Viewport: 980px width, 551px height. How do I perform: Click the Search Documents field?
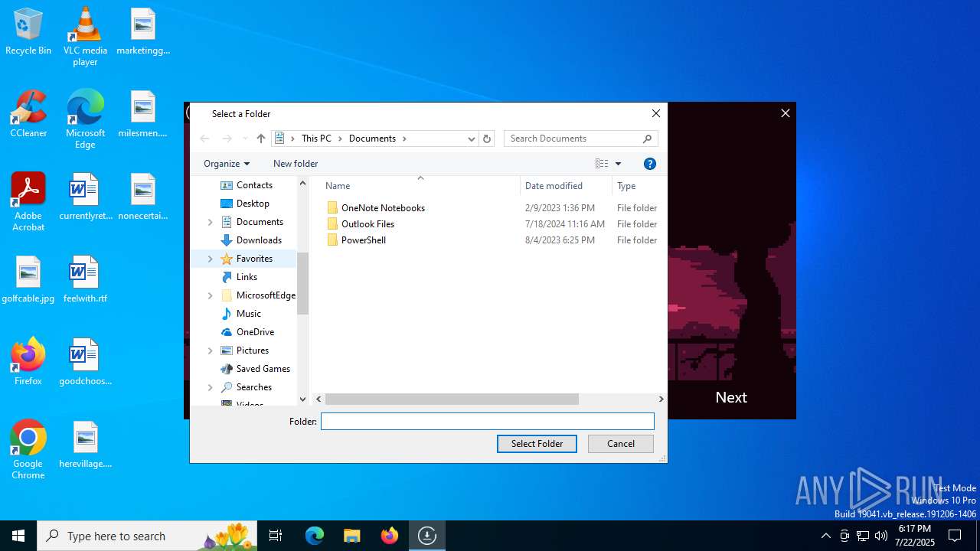pyautogui.click(x=574, y=139)
